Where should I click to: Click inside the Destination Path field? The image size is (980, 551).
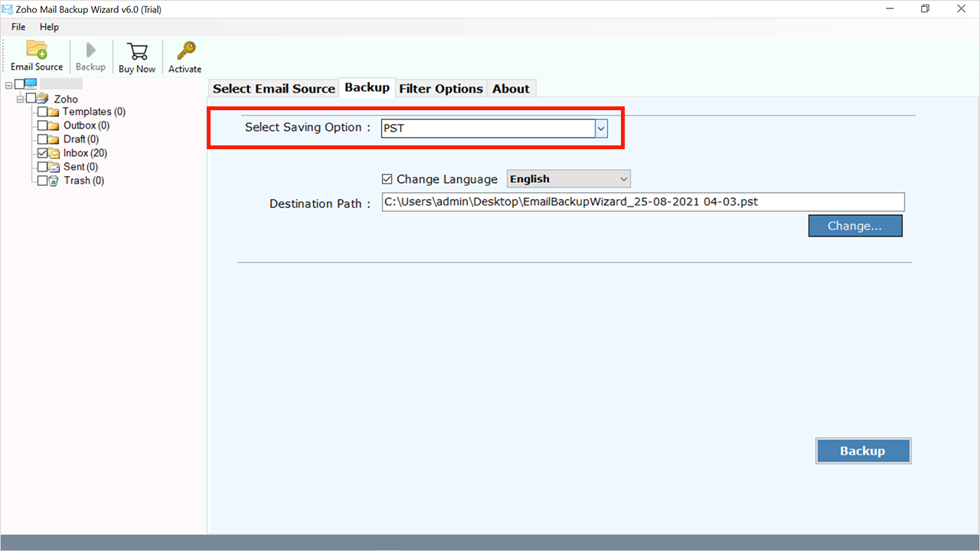[x=643, y=202]
